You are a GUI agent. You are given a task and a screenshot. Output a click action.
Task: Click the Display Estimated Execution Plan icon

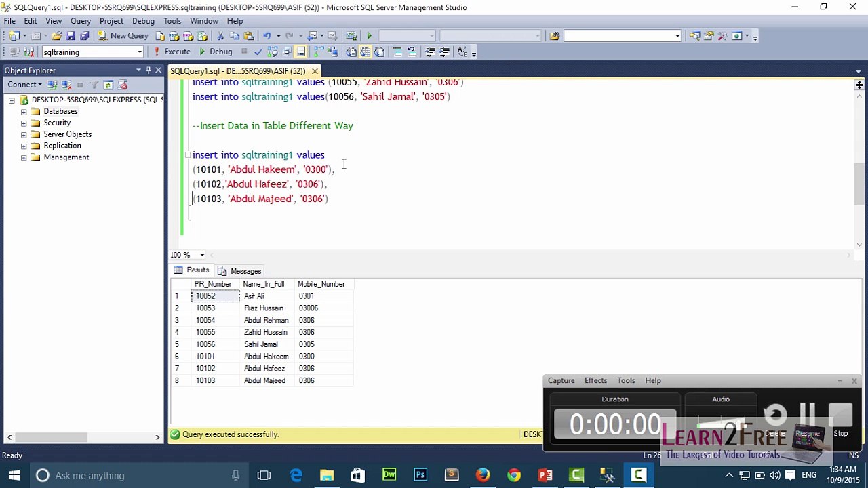click(273, 52)
